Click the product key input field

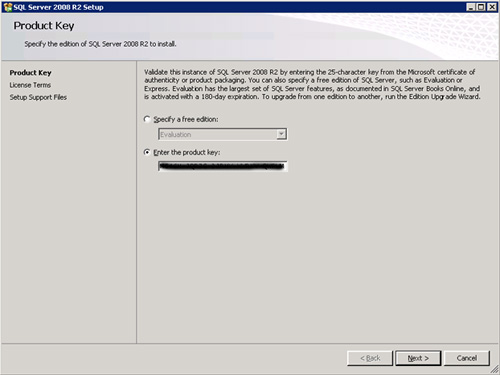tap(223, 166)
